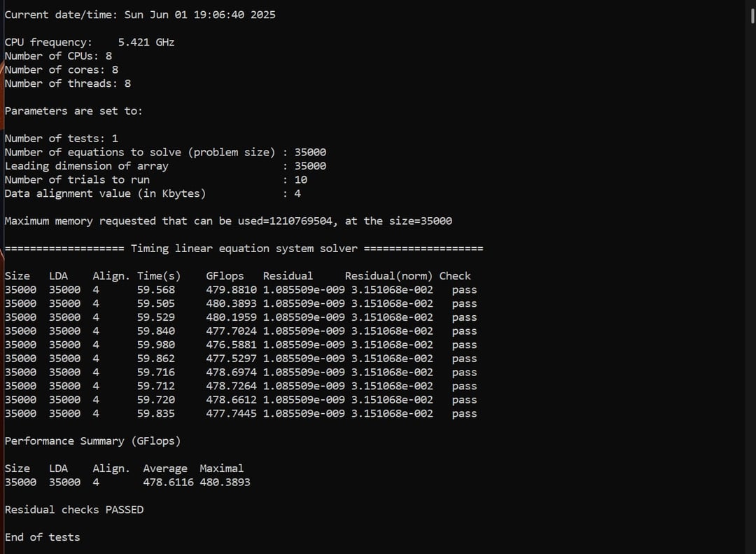This screenshot has height=554, width=756.
Task: Click the maximum memory value 1210769504
Action: [x=301, y=221]
